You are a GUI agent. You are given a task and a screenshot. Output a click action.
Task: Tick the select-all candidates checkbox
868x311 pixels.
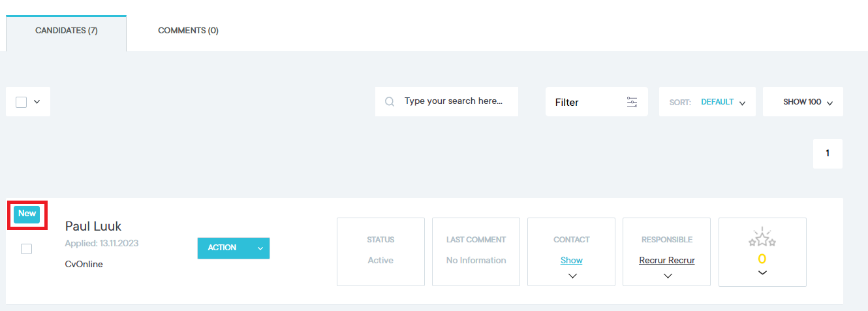[21, 102]
